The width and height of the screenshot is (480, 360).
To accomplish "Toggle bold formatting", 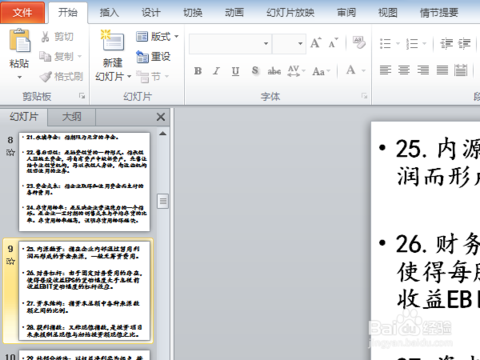I will [x=198, y=71].
